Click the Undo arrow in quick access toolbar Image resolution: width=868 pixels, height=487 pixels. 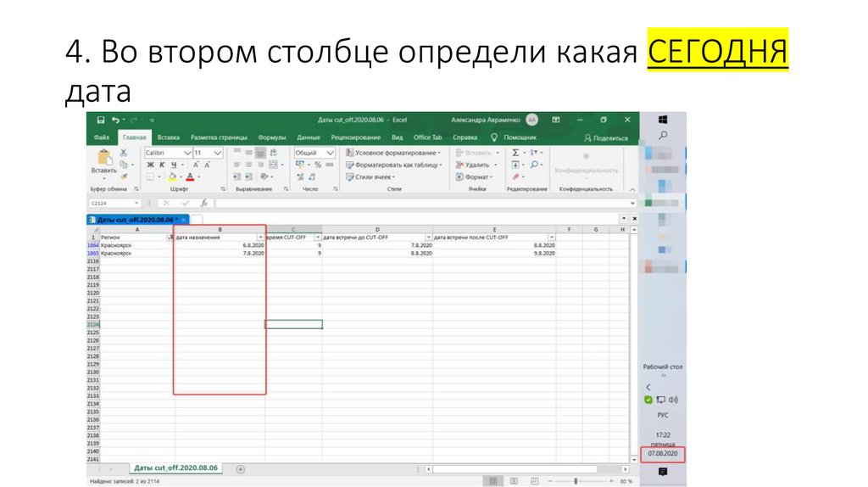click(115, 120)
